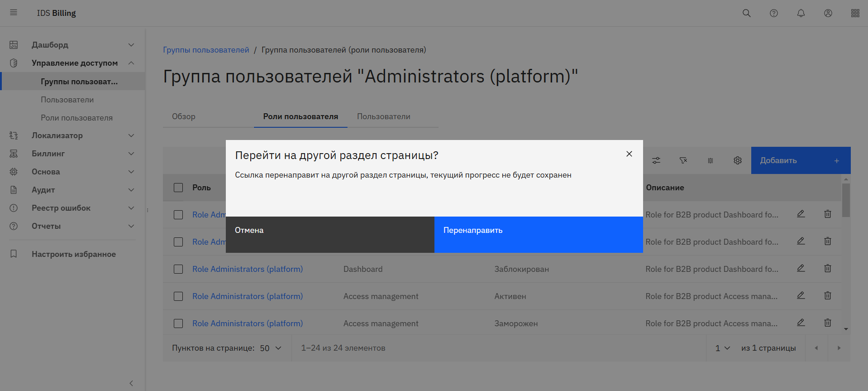This screenshot has height=391, width=868.
Task: Switch to the Обзор tab
Action: click(184, 116)
